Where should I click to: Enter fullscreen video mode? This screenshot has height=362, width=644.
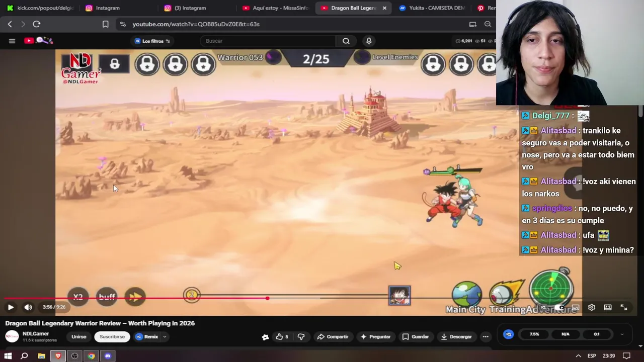(x=624, y=307)
